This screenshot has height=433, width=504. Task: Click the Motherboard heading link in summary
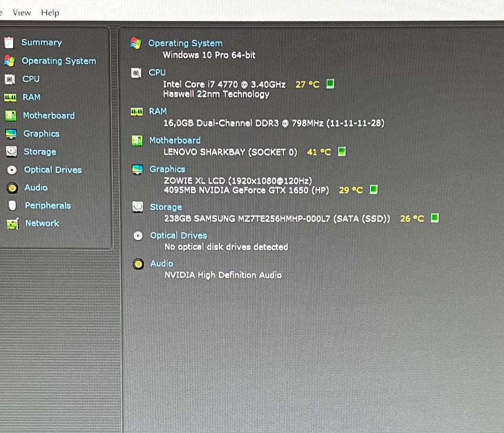[175, 140]
